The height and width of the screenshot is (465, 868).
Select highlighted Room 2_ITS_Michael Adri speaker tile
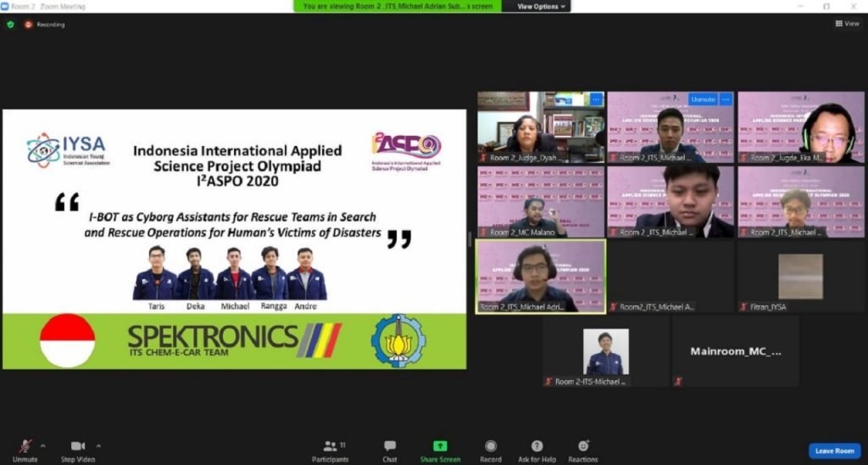tap(541, 277)
